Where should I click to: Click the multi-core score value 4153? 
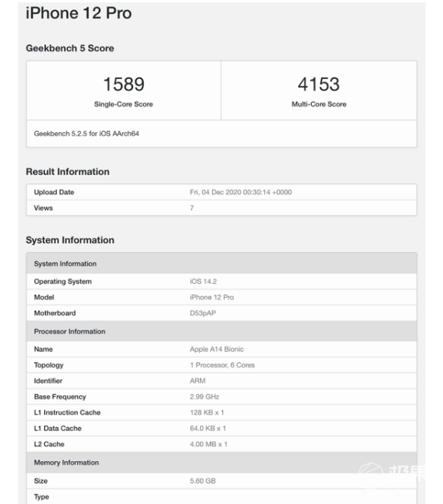tap(319, 84)
